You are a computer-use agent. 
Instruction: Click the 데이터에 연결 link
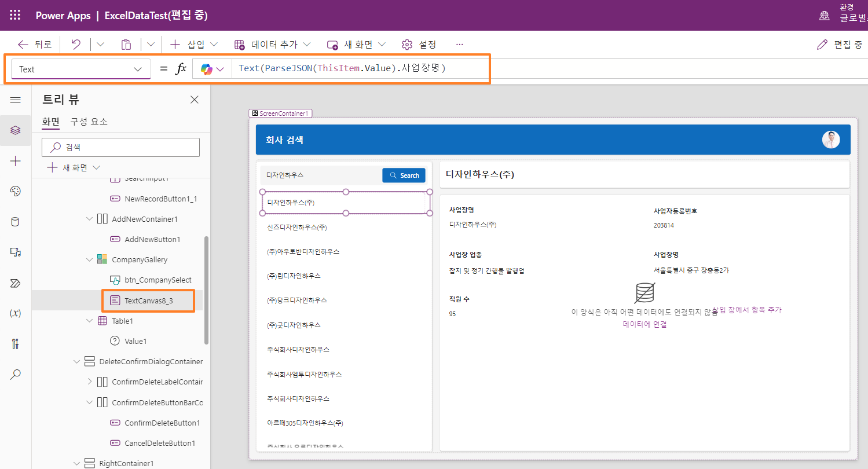click(x=644, y=324)
